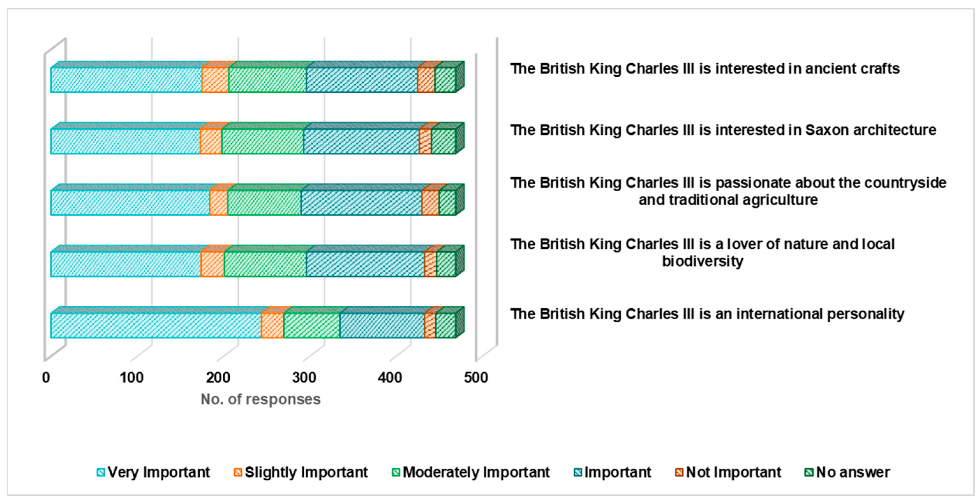Click the Very Important legend swatch
The width and height of the screenshot is (980, 503).
click(101, 473)
